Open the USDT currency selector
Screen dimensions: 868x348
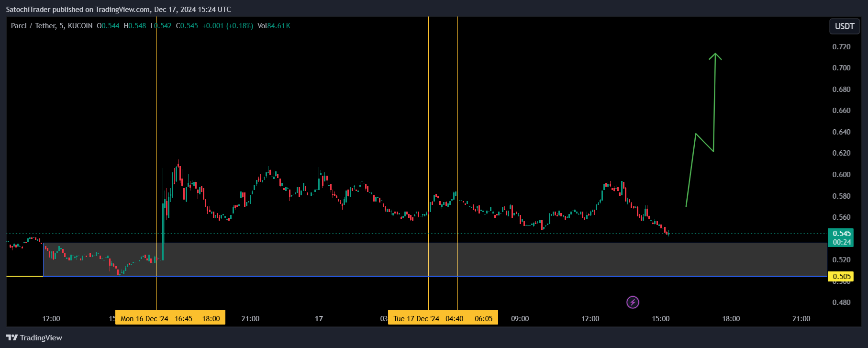pos(845,26)
